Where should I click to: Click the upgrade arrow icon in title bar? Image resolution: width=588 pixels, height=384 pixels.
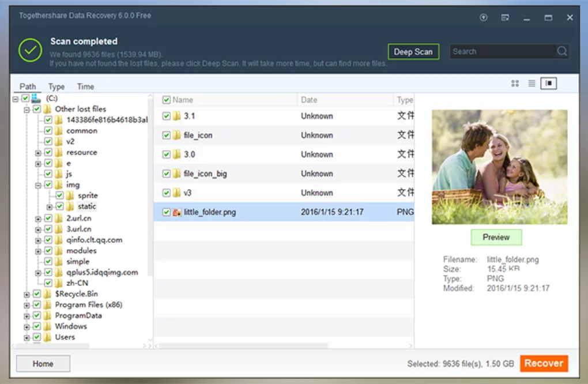[x=484, y=18]
